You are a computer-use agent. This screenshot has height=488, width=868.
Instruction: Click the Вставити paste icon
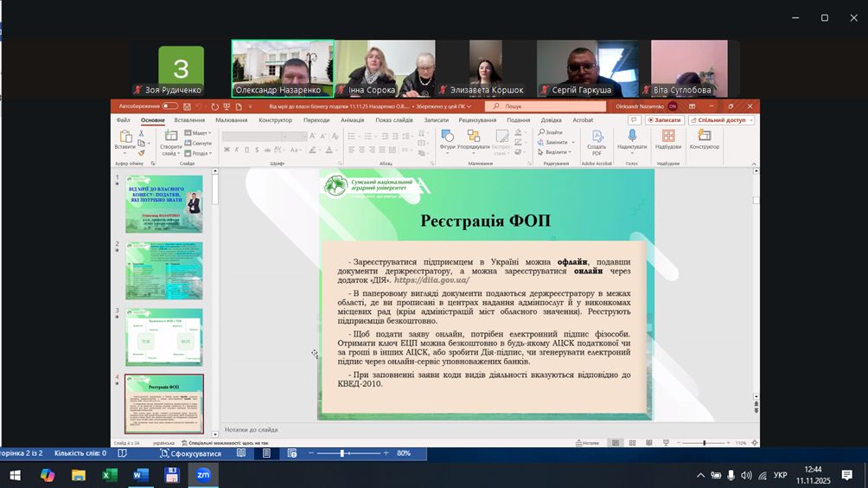coord(125,138)
